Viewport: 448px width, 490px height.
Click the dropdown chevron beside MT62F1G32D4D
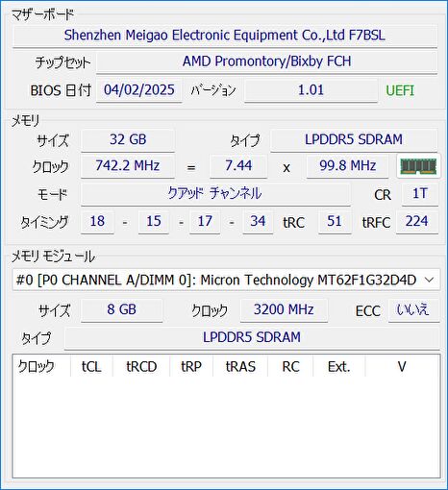click(430, 280)
